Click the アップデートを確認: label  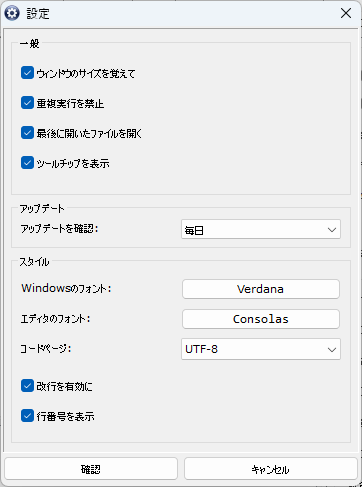click(x=59, y=229)
